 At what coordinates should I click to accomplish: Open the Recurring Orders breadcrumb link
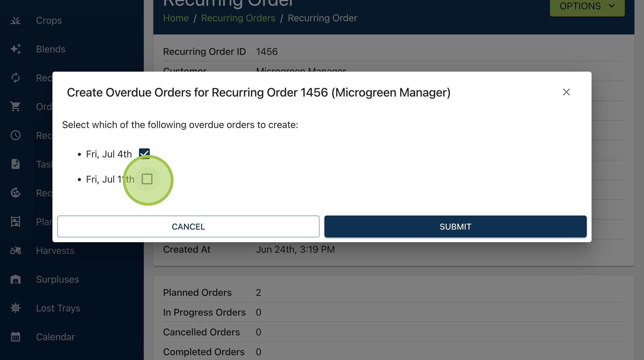tap(238, 18)
